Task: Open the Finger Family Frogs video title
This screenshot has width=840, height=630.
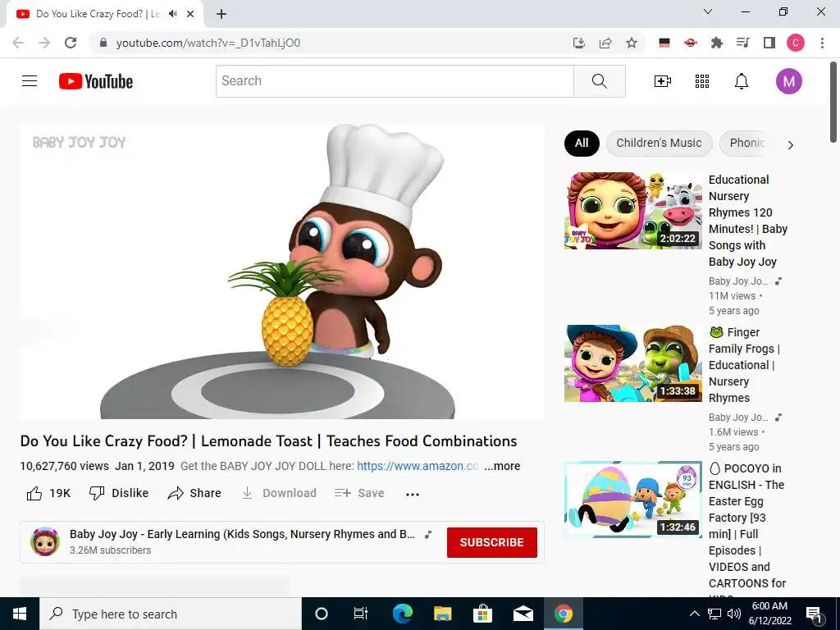Action: [744, 365]
